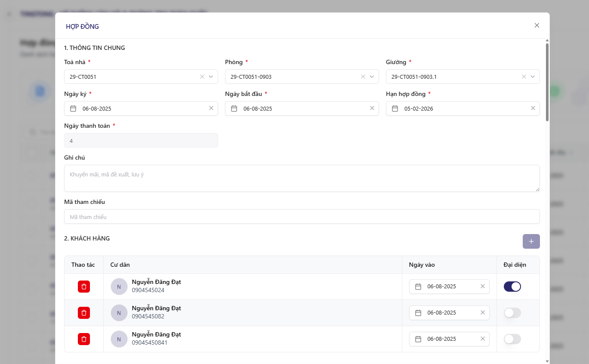Expand the Toà nhà dropdown
This screenshot has height=364, width=589.
coord(211,77)
